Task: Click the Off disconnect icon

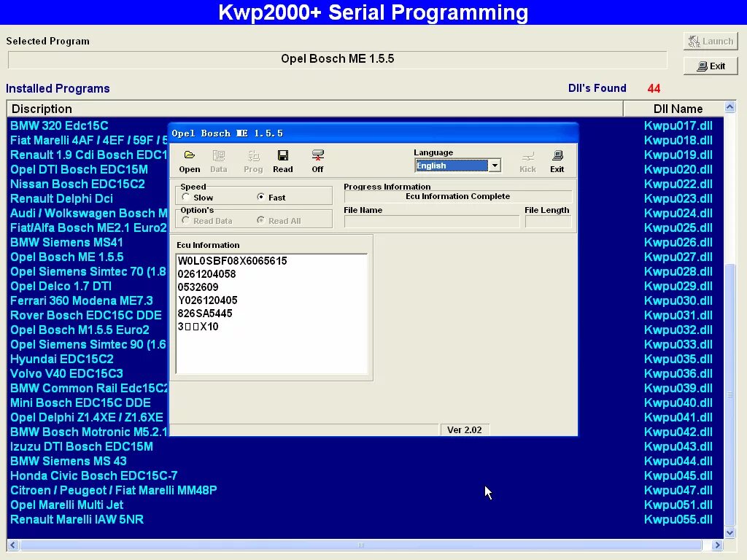Action: pos(318,161)
